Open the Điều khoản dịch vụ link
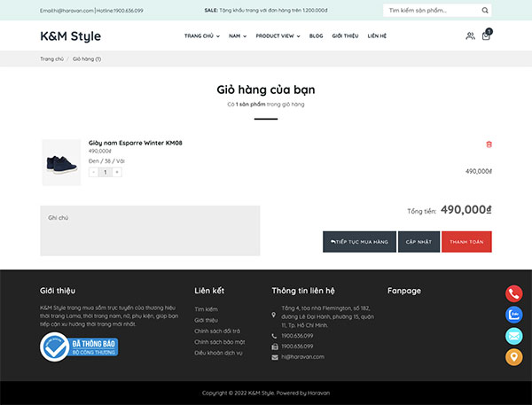 click(x=218, y=353)
